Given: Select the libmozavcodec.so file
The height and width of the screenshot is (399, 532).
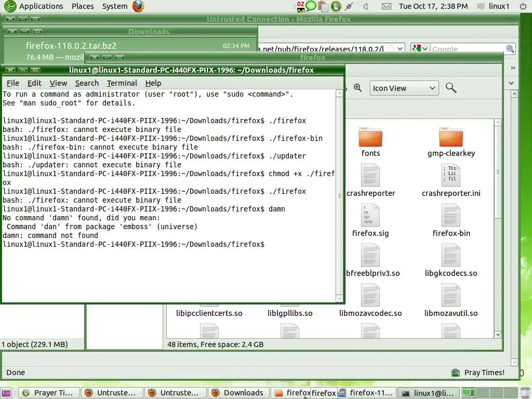Looking at the screenshot, I should [x=370, y=301].
